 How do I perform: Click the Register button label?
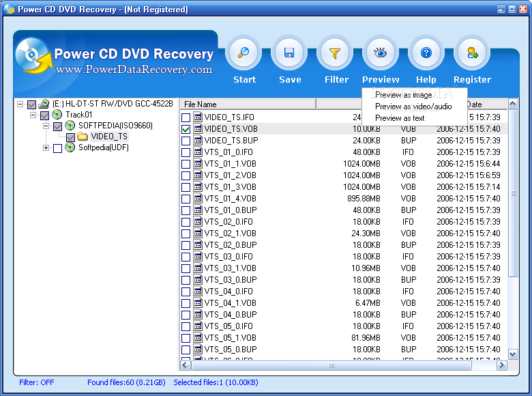coord(472,79)
